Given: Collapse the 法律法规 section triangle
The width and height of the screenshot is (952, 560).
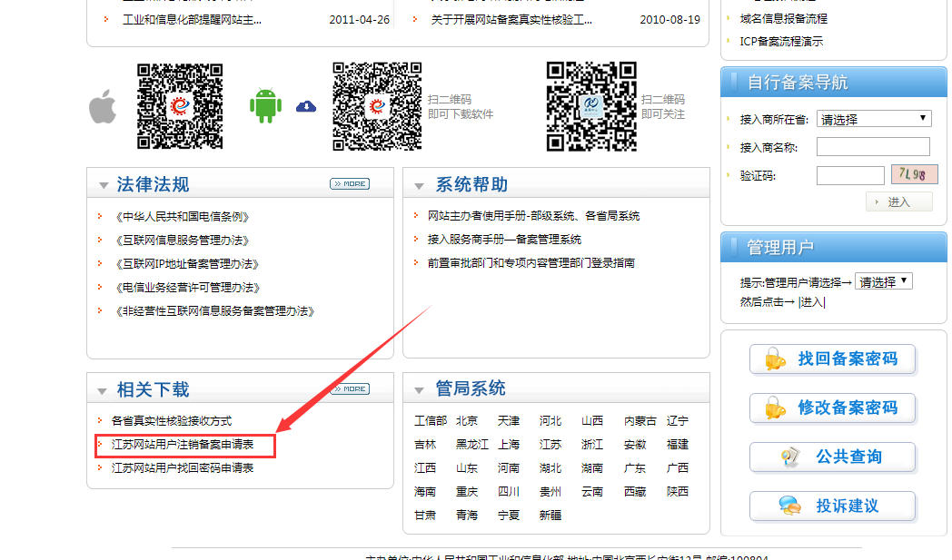Looking at the screenshot, I should point(103,186).
